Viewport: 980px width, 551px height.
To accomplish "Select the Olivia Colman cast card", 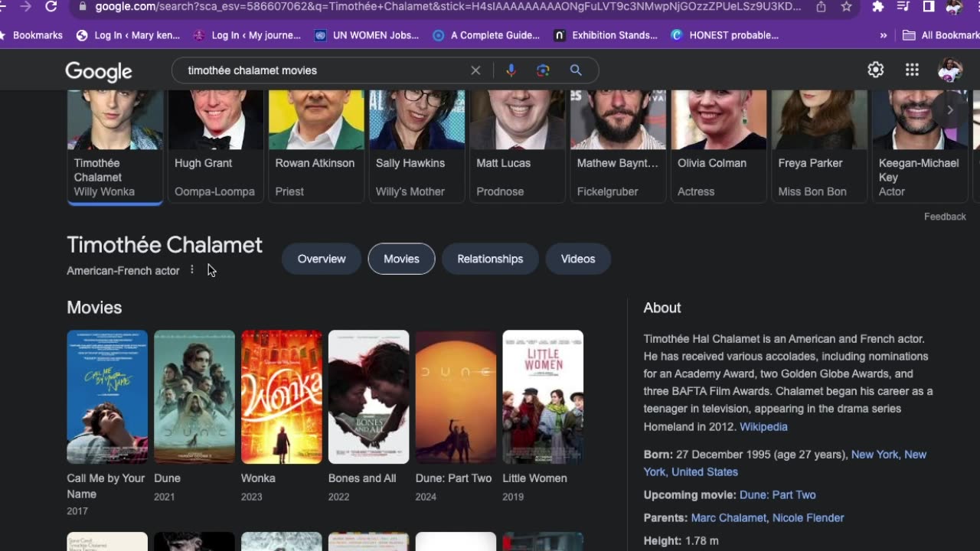I will [x=719, y=145].
